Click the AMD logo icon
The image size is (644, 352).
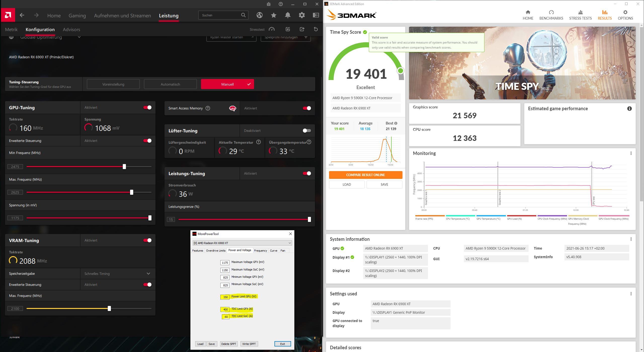8,15
